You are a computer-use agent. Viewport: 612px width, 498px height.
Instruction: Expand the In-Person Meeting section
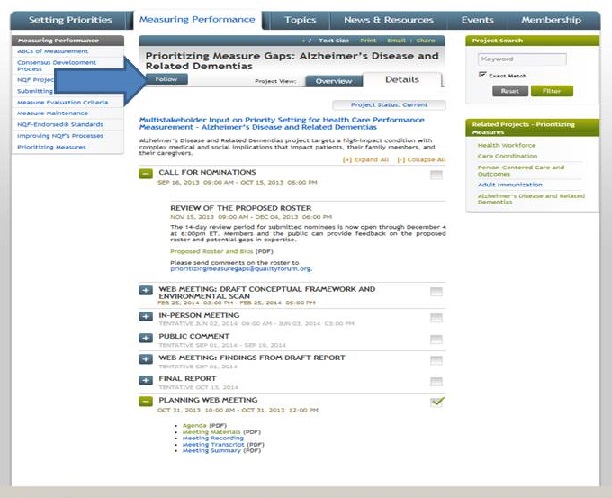[146, 316]
